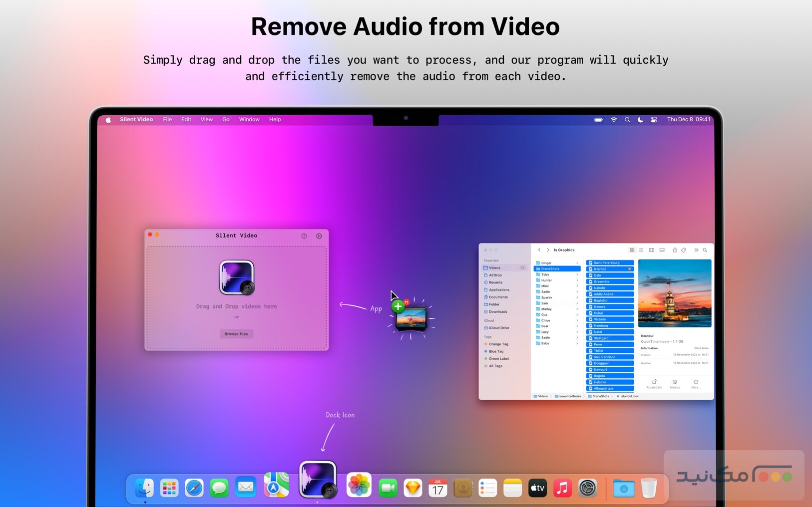
Task: Open the Music app from the Dock
Action: point(563,488)
